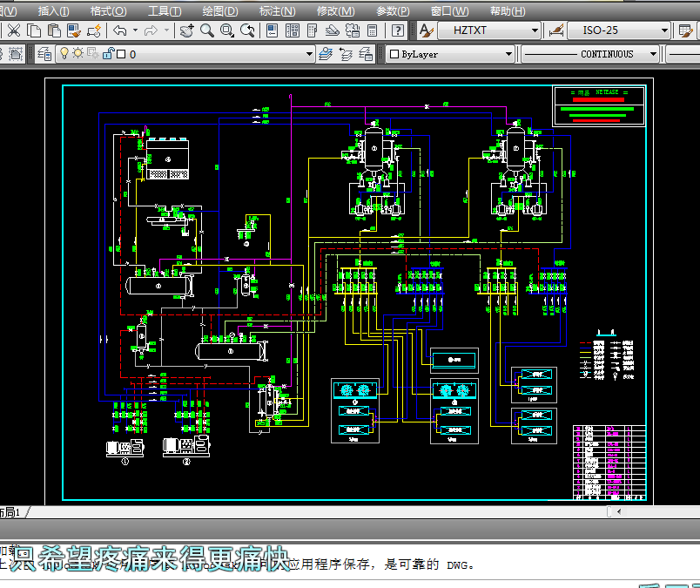
Task: Launch the QuickCalc calculator
Action: pos(372,30)
